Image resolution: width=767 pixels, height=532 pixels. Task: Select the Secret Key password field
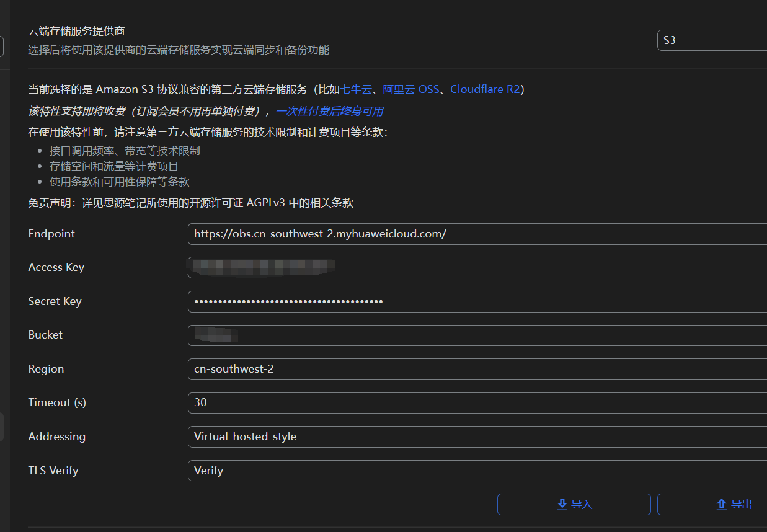coord(476,302)
